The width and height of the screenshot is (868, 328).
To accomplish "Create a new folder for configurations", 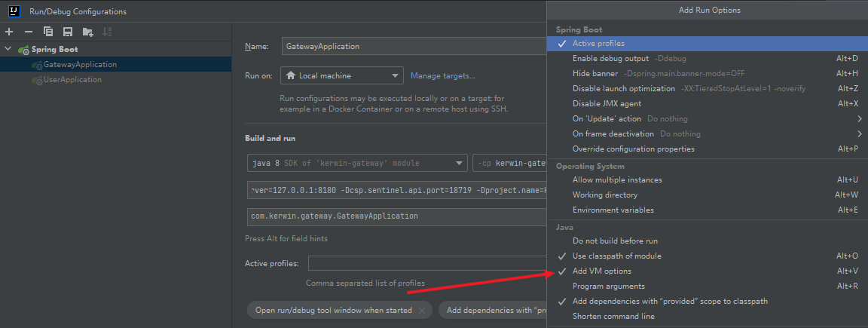I will pyautogui.click(x=87, y=32).
